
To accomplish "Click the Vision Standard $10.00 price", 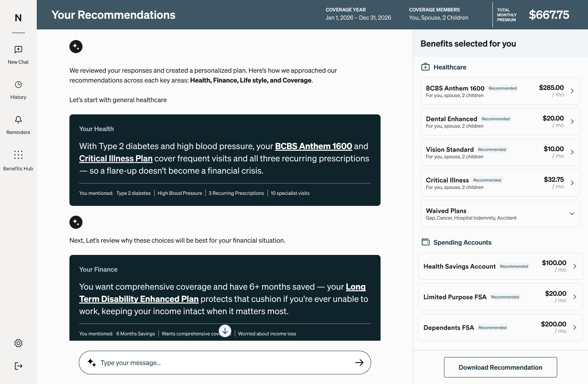I will click(554, 149).
